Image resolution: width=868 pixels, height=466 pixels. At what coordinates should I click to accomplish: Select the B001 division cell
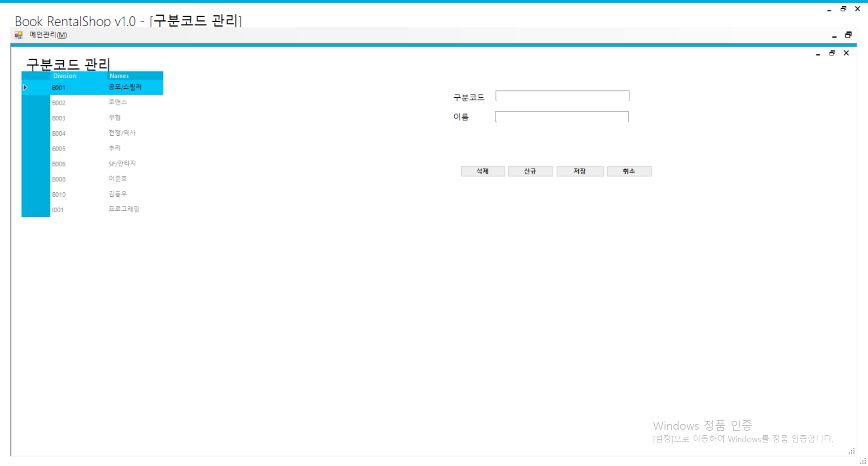[79, 87]
